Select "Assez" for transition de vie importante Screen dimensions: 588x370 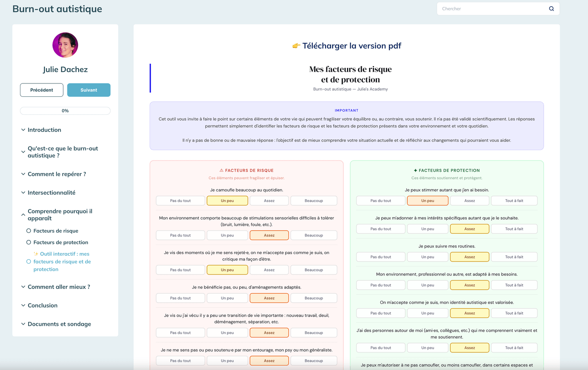[269, 333]
